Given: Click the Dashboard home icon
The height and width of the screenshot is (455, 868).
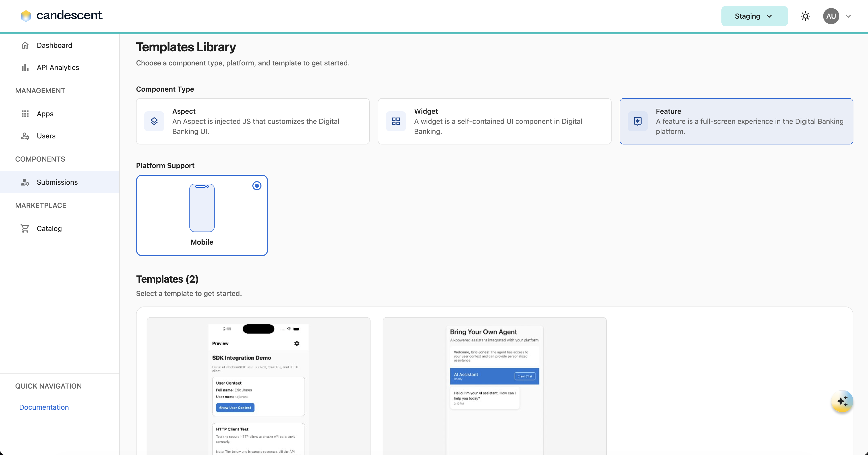Looking at the screenshot, I should (25, 46).
